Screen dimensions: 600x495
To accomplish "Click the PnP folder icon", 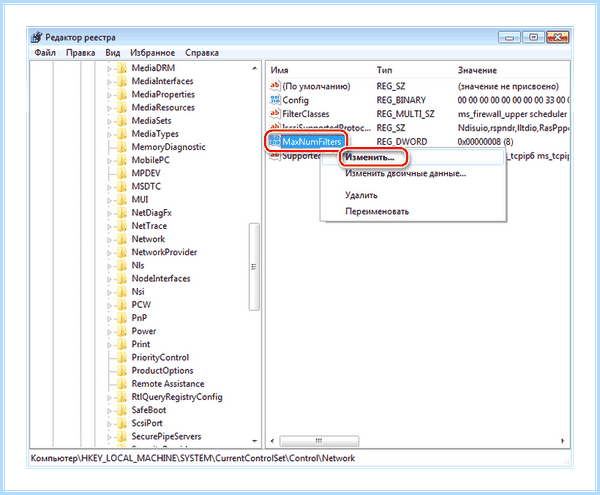I will [x=122, y=318].
